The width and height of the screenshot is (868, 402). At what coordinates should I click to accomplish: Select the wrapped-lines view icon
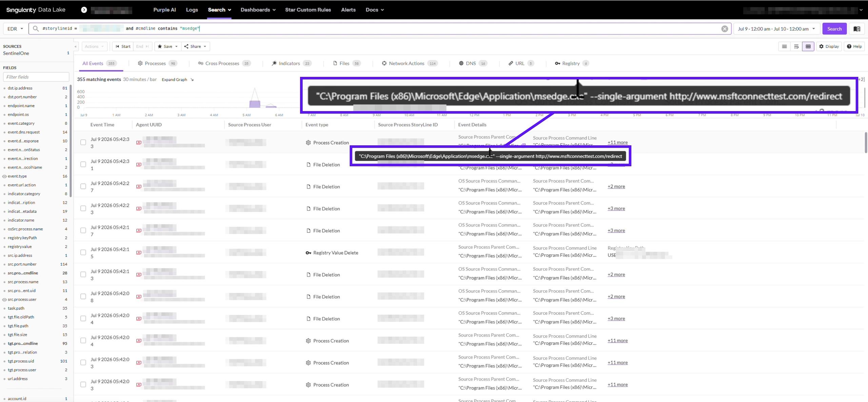796,46
